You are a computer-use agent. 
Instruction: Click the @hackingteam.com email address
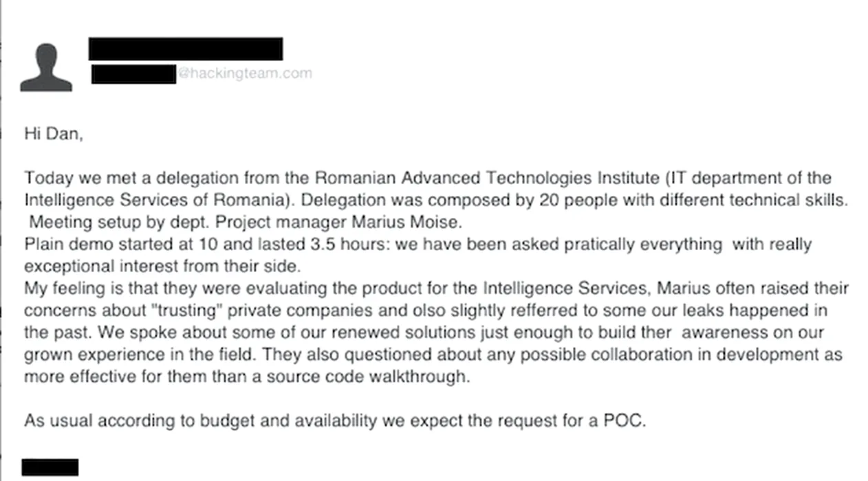(x=245, y=74)
